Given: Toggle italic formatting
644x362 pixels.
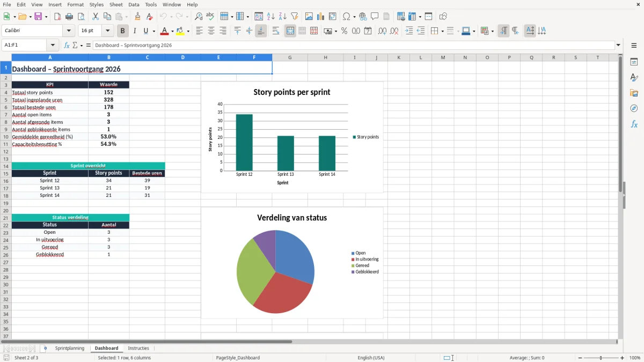Looking at the screenshot, I should point(134,31).
